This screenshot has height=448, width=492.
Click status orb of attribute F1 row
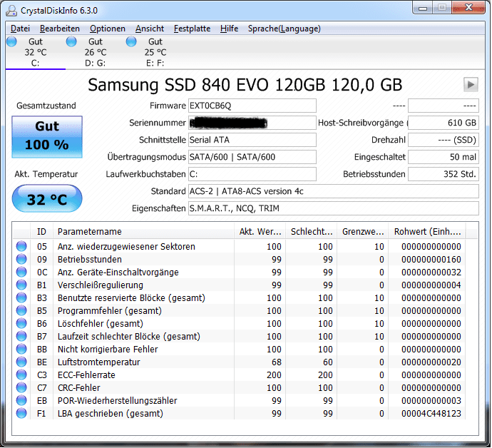[x=21, y=414]
